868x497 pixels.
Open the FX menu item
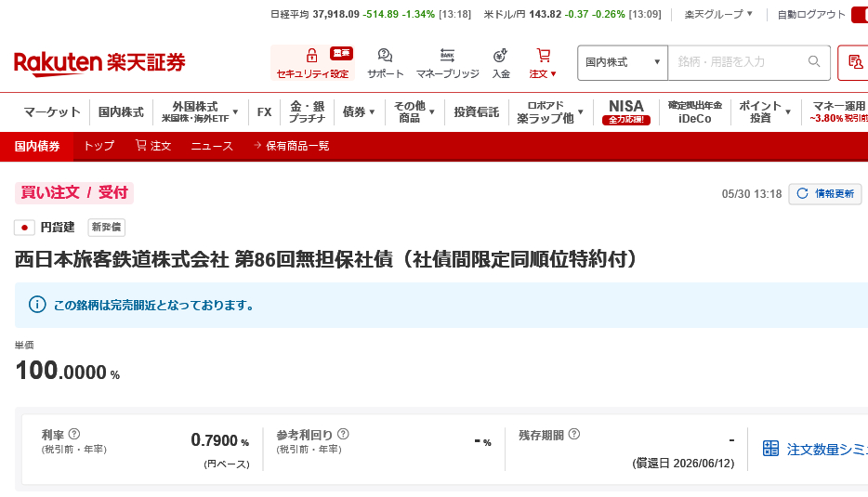click(x=264, y=112)
